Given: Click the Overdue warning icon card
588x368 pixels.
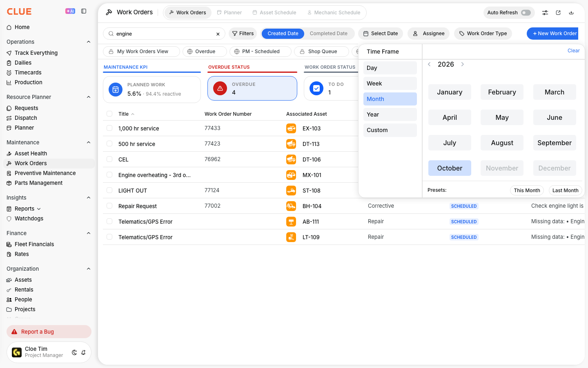Looking at the screenshot, I should [x=220, y=88].
